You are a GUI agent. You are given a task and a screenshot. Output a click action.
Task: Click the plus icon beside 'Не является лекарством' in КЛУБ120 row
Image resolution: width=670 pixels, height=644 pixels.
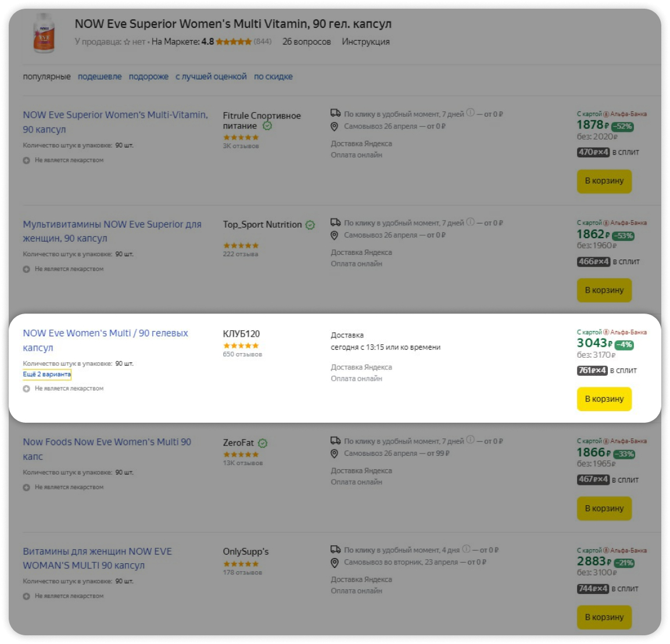click(x=26, y=388)
